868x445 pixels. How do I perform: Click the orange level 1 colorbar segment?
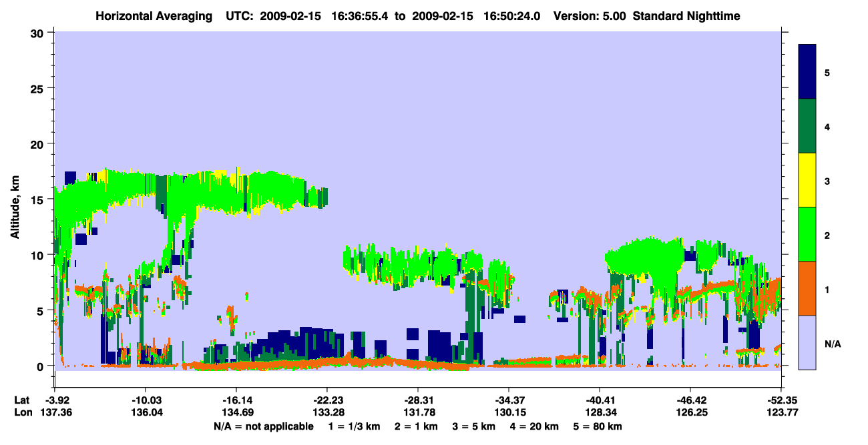pos(807,288)
